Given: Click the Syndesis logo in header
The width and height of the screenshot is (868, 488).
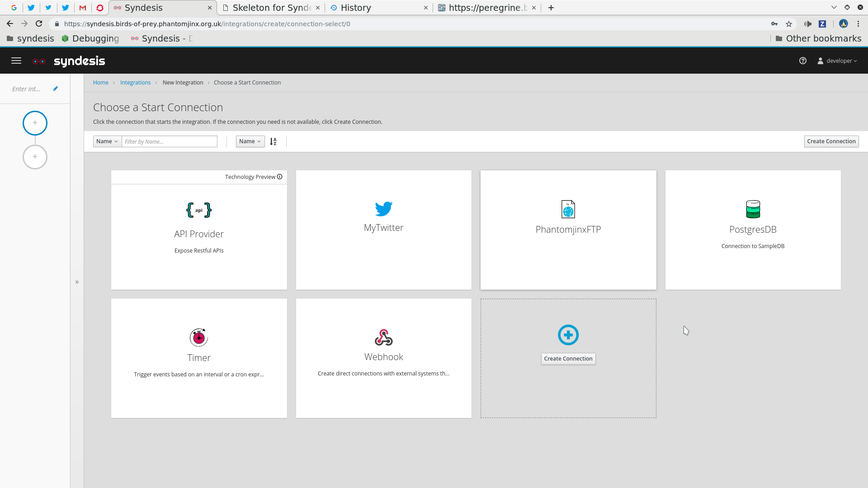Looking at the screenshot, I should pyautogui.click(x=69, y=61).
